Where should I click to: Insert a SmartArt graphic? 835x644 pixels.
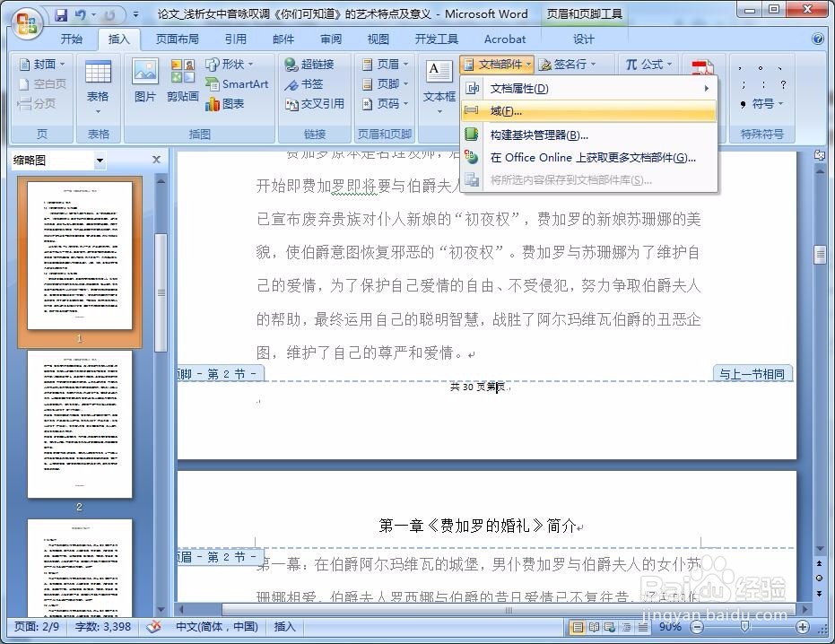pos(237,84)
